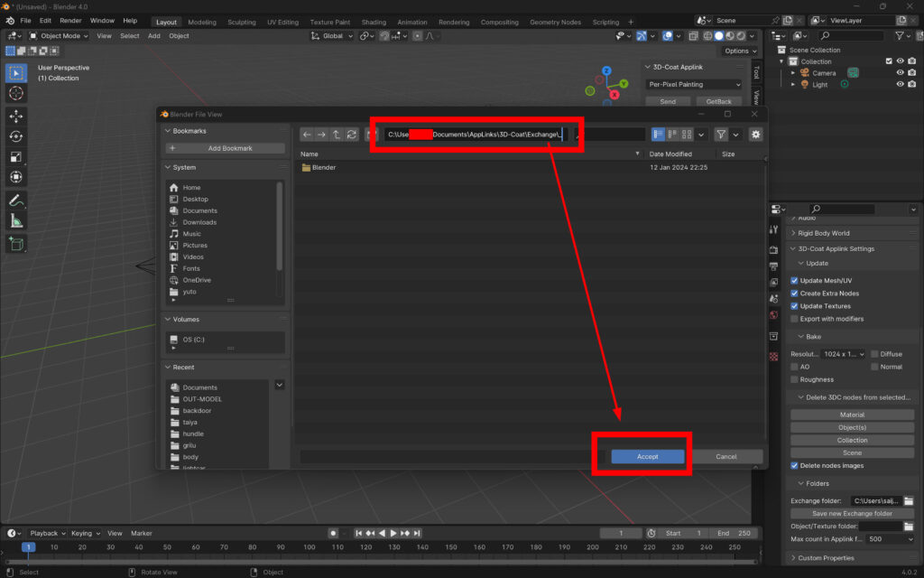Screen dimensions: 924x578
Task: Select the Move tool in the viewport toolbar
Action: point(15,116)
